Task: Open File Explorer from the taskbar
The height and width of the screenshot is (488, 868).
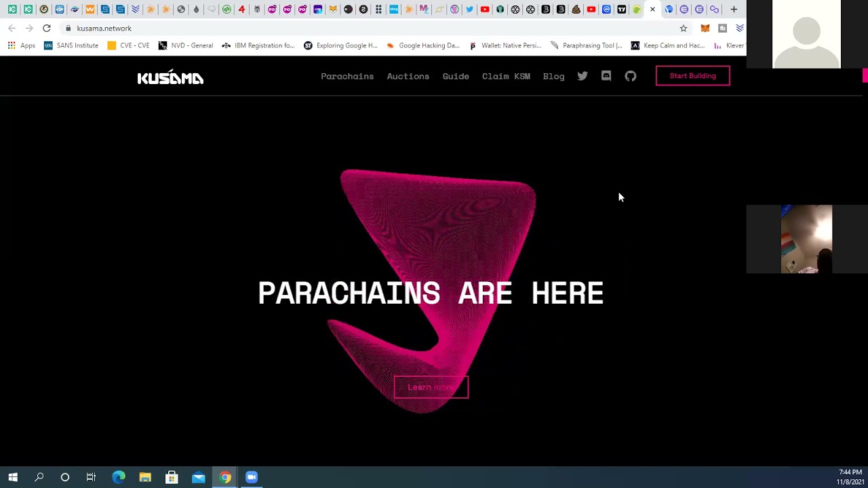Action: click(x=145, y=478)
